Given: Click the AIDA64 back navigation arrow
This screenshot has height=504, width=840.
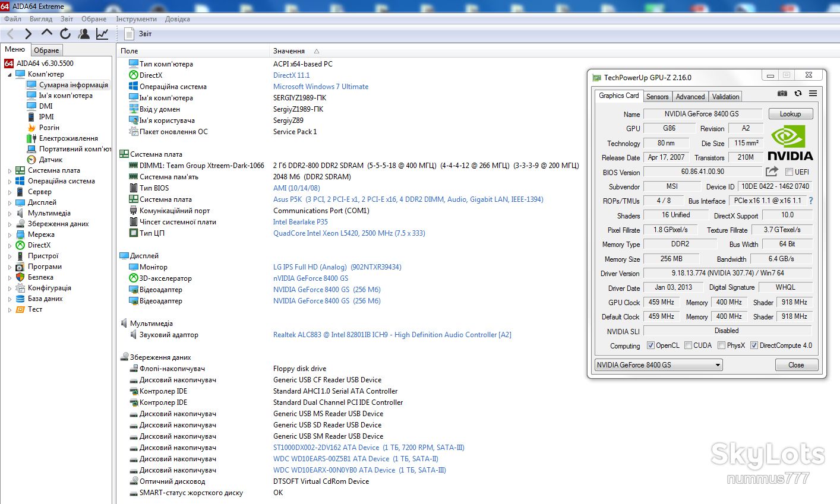Looking at the screenshot, I should point(10,34).
